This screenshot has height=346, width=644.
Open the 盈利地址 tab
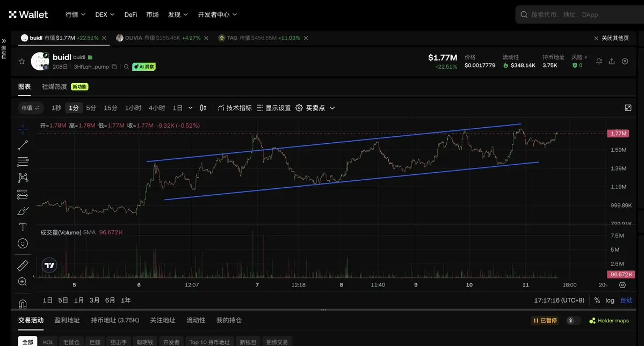tap(67, 320)
